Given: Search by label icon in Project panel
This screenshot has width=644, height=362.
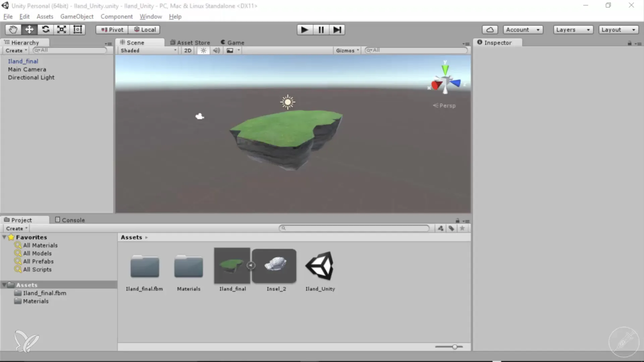Looking at the screenshot, I should [x=451, y=228].
